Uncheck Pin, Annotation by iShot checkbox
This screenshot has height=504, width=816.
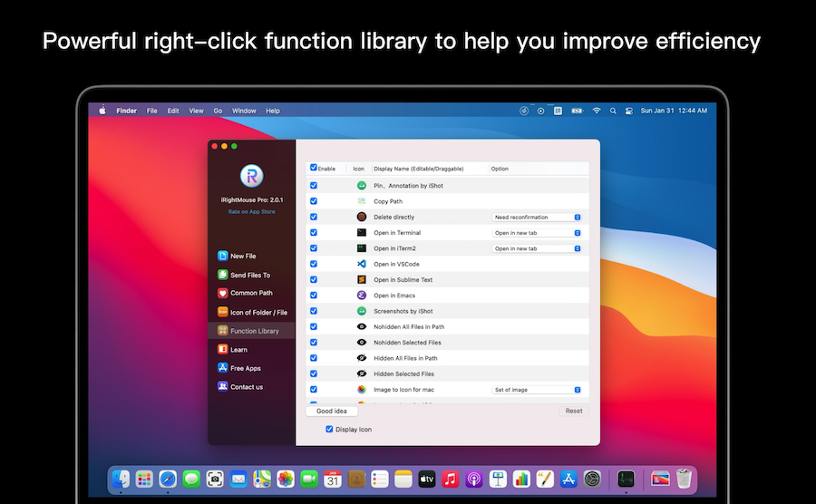314,185
